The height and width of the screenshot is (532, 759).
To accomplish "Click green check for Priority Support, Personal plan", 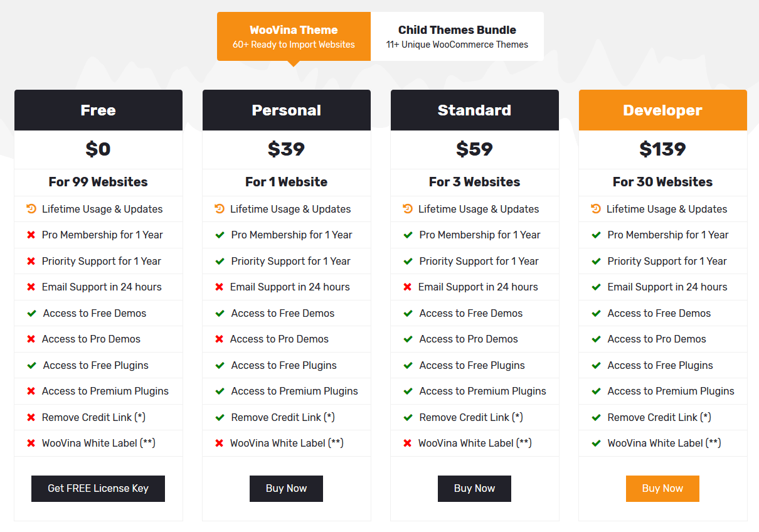I will [220, 261].
